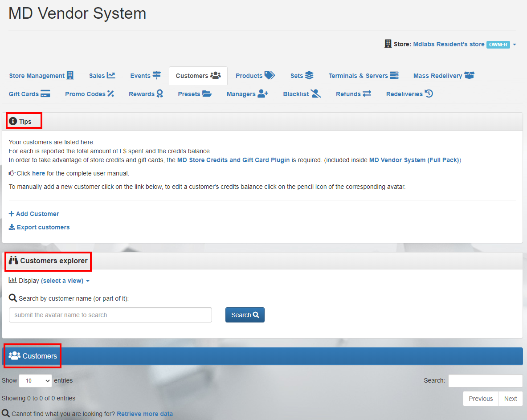527x420 pixels.
Task: Open the Events tab
Action: [145, 76]
